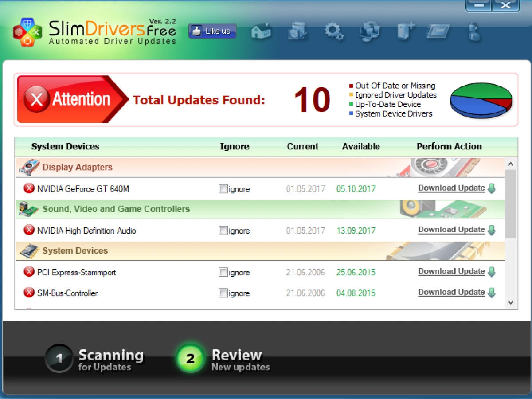
Task: Click the Perform Action column header
Action: point(449,146)
